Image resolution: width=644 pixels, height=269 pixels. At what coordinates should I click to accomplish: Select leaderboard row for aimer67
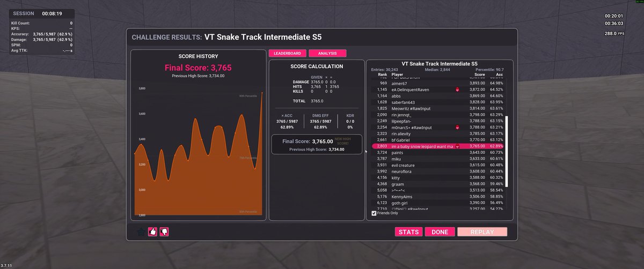(x=437, y=83)
